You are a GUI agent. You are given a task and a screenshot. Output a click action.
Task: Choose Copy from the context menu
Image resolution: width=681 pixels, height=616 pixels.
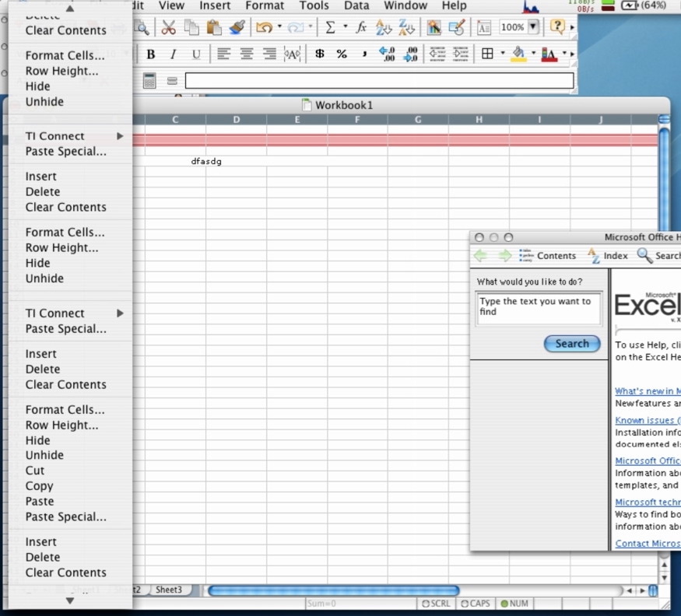[39, 486]
